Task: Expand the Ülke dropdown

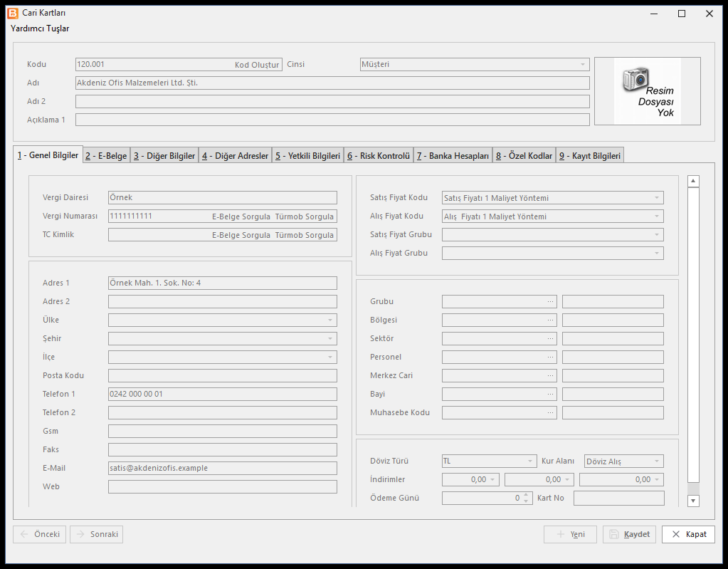Action: (330, 320)
